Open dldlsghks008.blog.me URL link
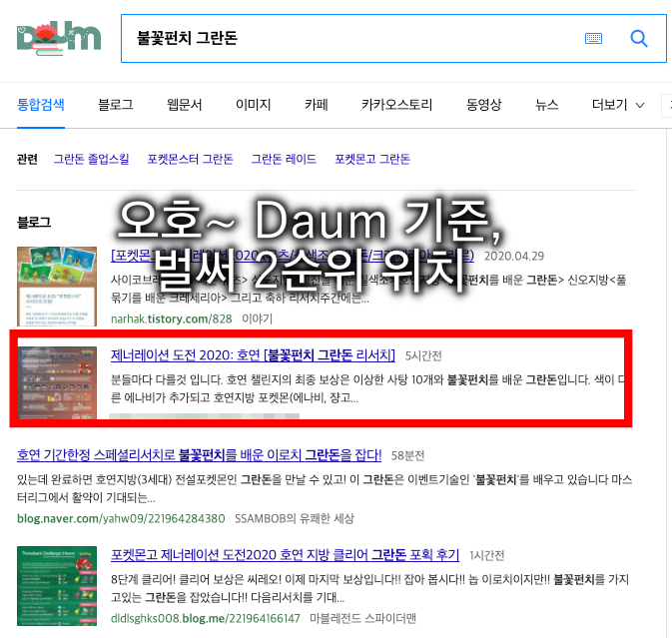 [206, 618]
